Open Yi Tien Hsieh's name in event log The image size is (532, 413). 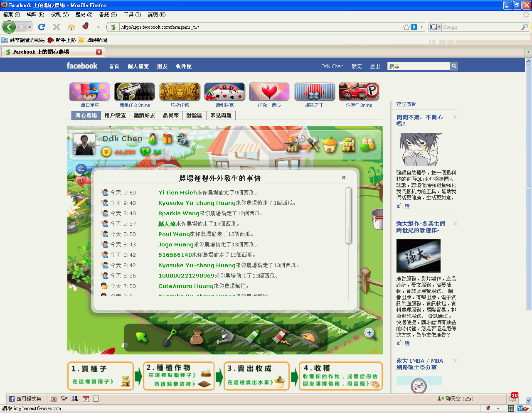(x=177, y=192)
